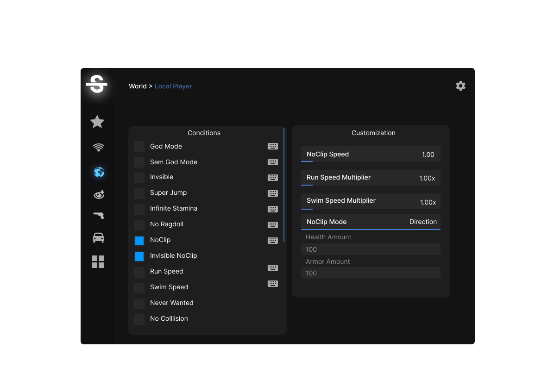548x392 pixels.
Task: Select the Local Player breadcrumb link
Action: [x=173, y=86]
